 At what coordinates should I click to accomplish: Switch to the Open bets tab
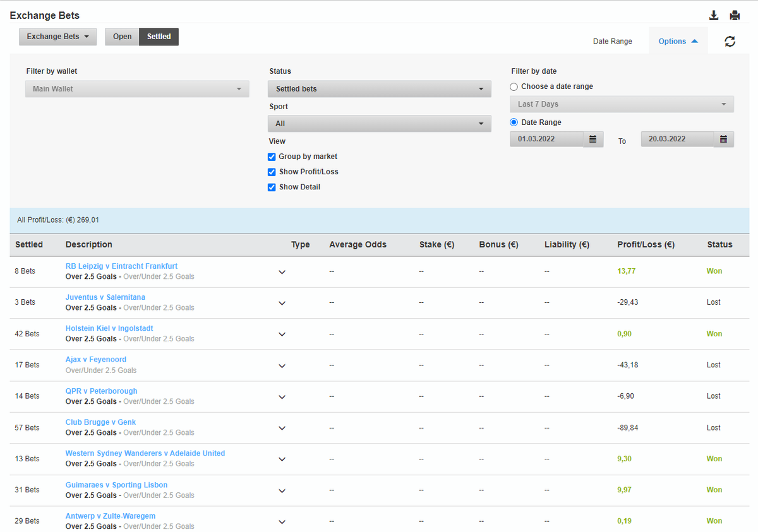point(122,37)
